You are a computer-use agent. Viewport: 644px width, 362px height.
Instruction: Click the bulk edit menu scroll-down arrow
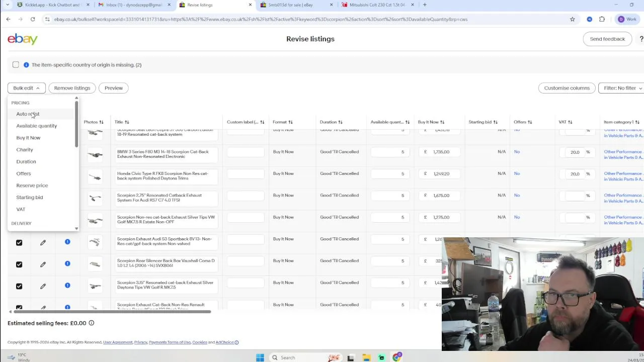[x=76, y=229]
